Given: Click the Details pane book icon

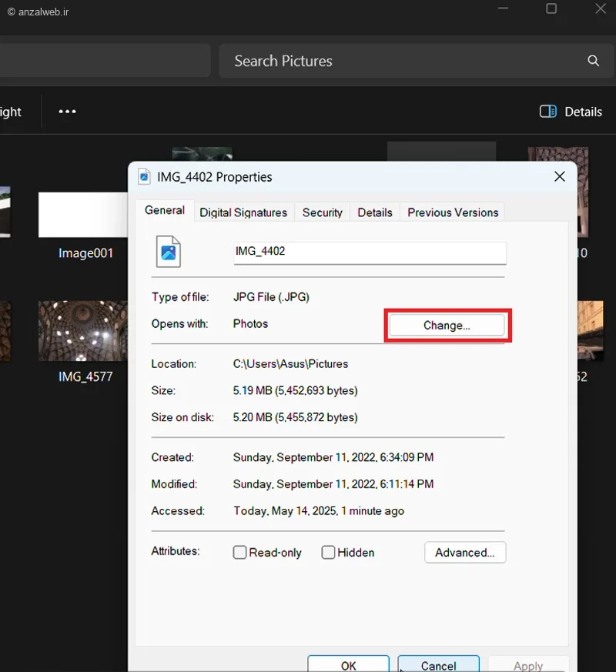Looking at the screenshot, I should (x=547, y=112).
